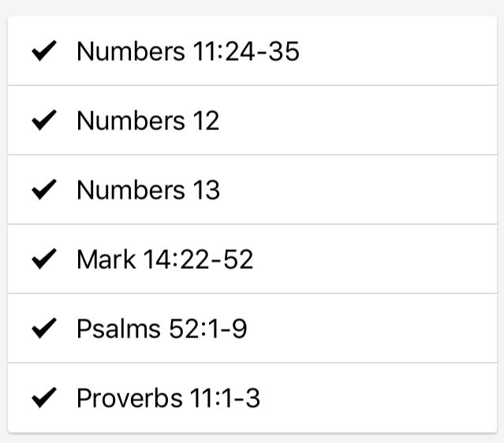Click the Numbers 12 reading label
The height and width of the screenshot is (443, 504).
147,121
